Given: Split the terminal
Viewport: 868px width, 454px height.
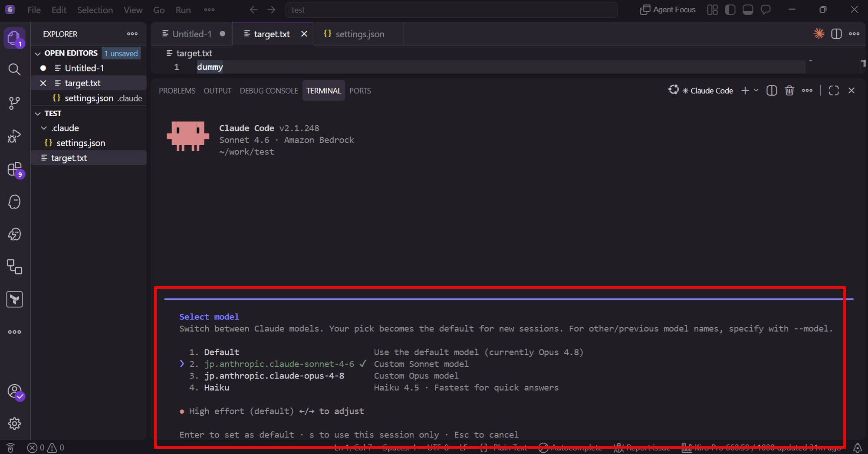Looking at the screenshot, I should pyautogui.click(x=771, y=91).
